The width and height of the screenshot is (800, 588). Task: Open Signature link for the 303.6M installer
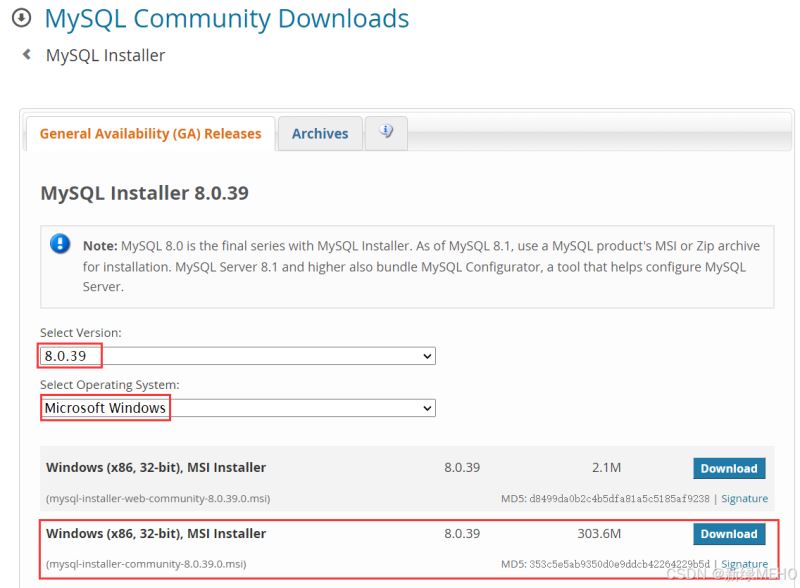coord(744,564)
